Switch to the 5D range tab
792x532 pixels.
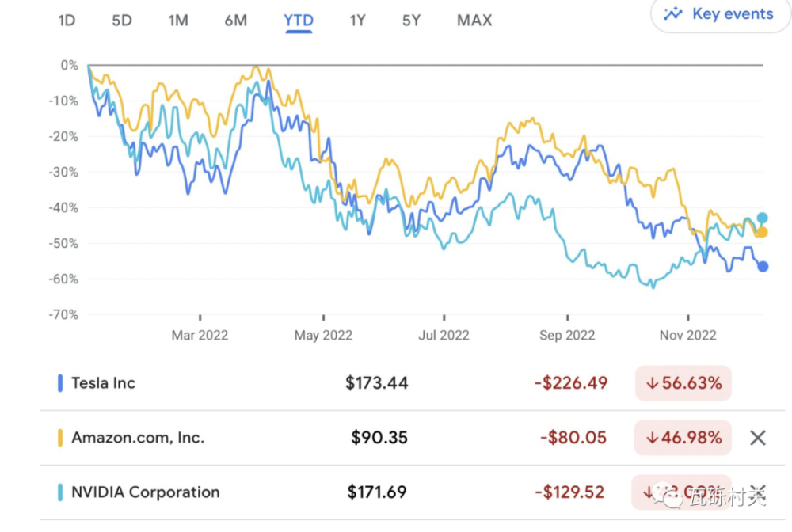coord(122,21)
